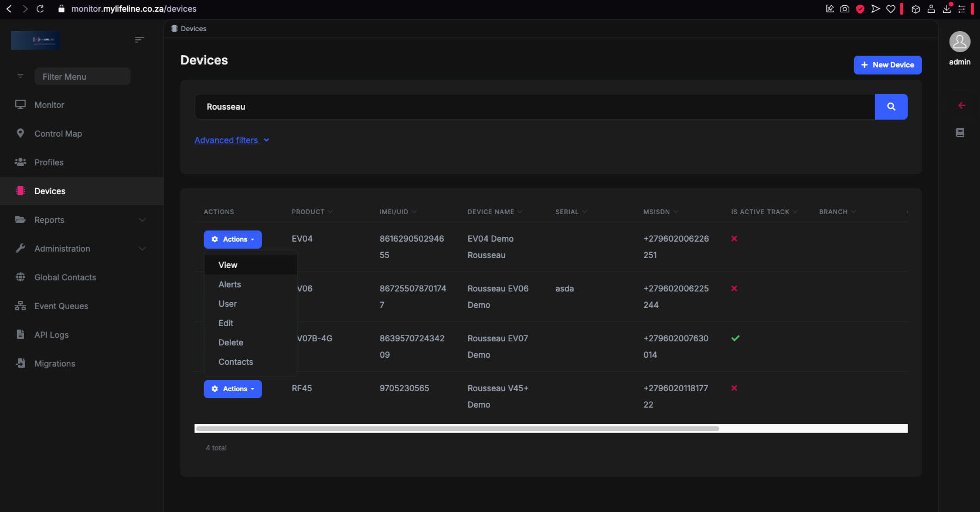Click red X for RF45 active track
The height and width of the screenshot is (512, 980).
(x=734, y=388)
